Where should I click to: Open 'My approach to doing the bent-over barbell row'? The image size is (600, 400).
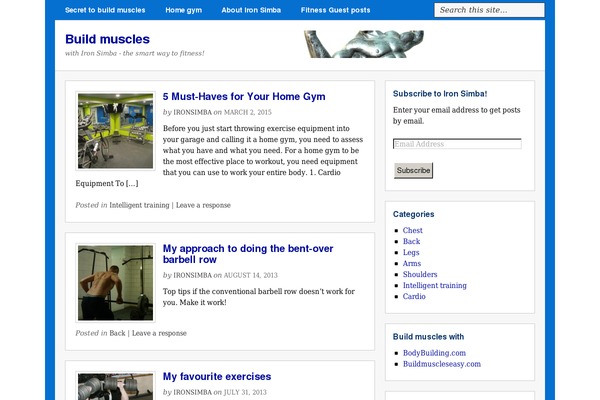[x=248, y=254]
